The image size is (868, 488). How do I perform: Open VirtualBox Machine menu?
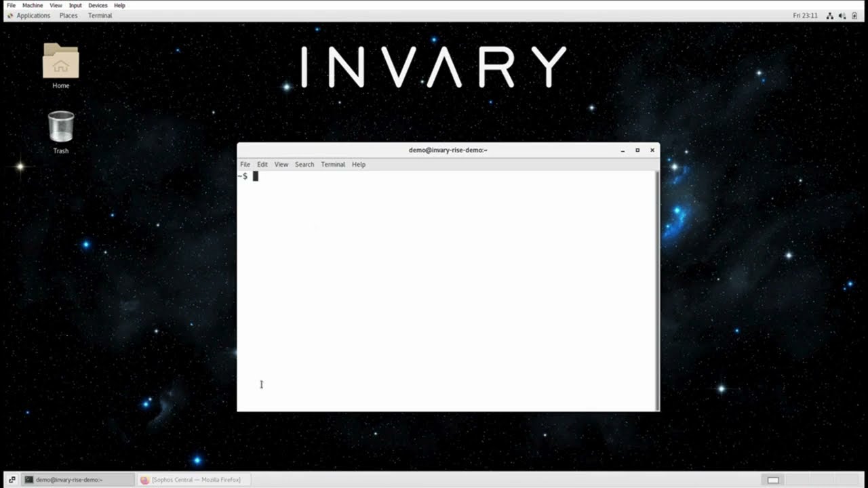(x=33, y=5)
